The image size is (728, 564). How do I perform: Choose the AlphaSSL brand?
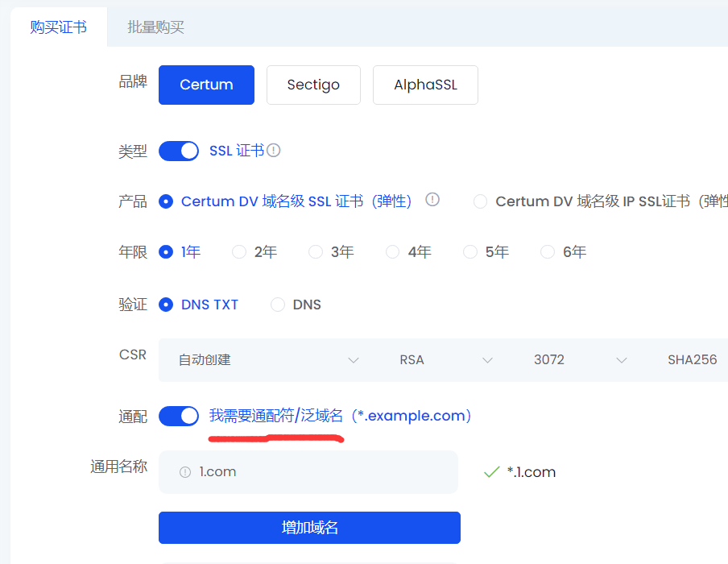tap(425, 85)
